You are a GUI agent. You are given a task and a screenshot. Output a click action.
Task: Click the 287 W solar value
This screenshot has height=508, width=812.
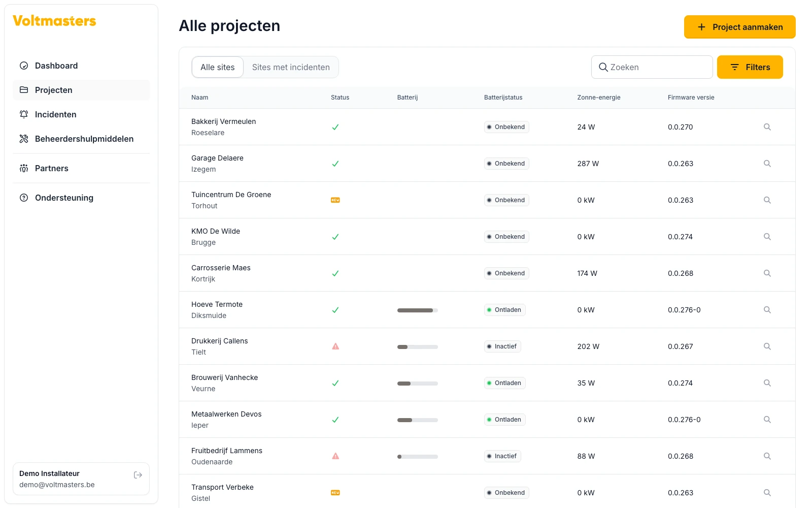(588, 164)
